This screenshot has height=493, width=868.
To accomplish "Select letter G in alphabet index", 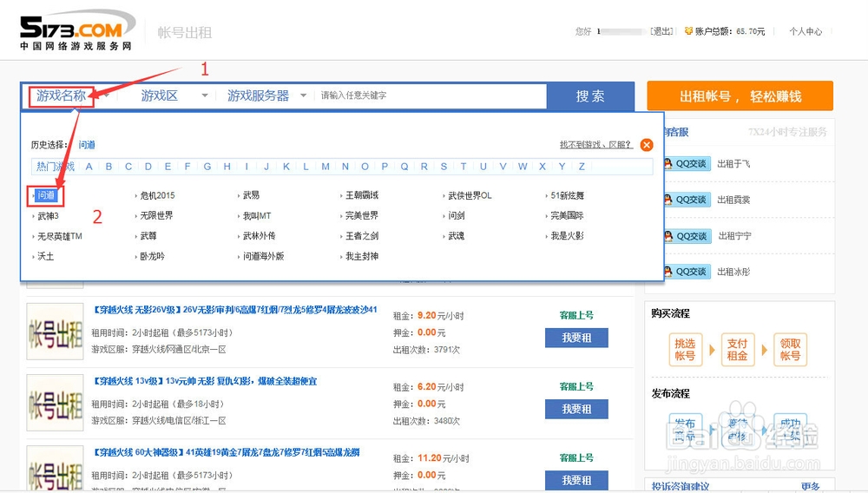I will (x=207, y=167).
